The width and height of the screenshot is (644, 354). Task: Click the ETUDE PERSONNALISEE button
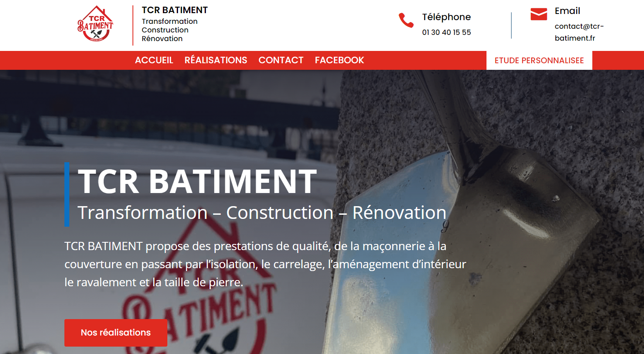click(539, 60)
